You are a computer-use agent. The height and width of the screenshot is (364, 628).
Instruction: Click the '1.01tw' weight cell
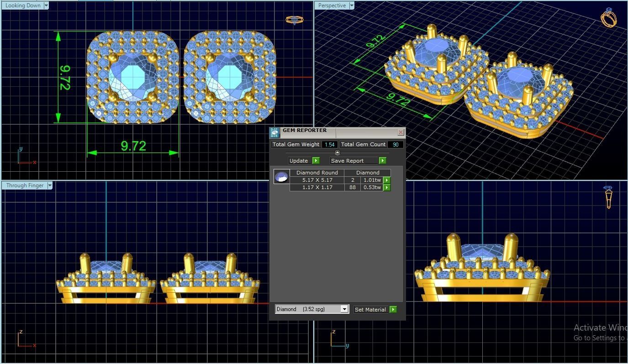point(372,180)
